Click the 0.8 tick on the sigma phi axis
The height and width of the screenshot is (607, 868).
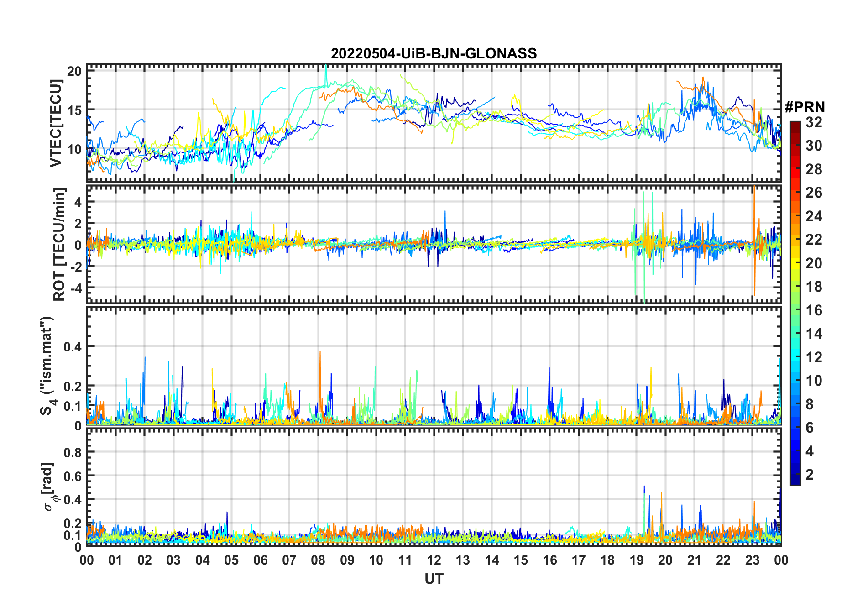[73, 452]
